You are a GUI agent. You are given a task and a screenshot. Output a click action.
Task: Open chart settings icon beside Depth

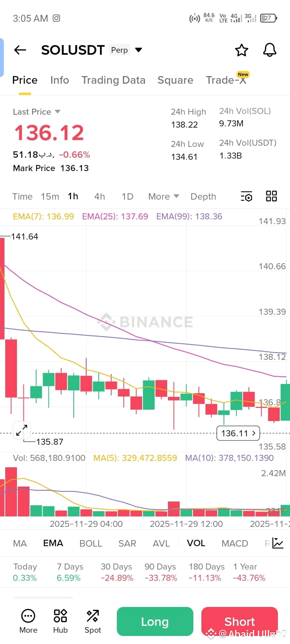pyautogui.click(x=246, y=196)
